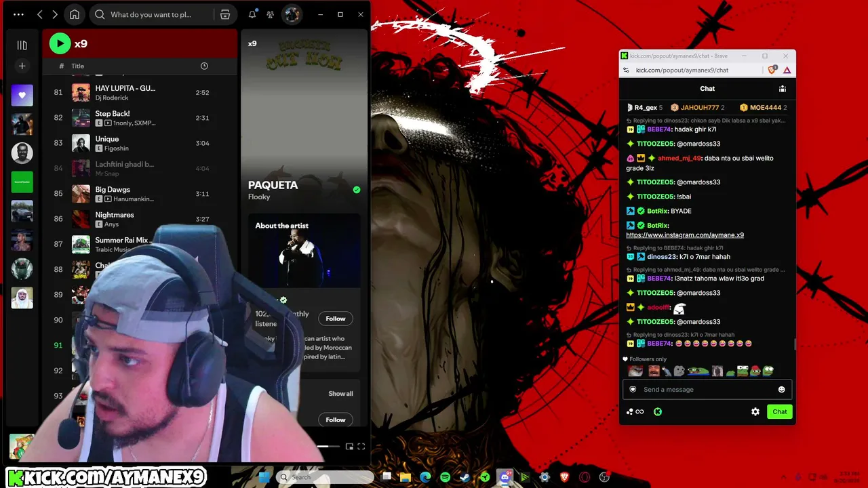The height and width of the screenshot is (488, 868).
Task: Open Liked Songs in Spotify sidebar
Action: coord(22,96)
